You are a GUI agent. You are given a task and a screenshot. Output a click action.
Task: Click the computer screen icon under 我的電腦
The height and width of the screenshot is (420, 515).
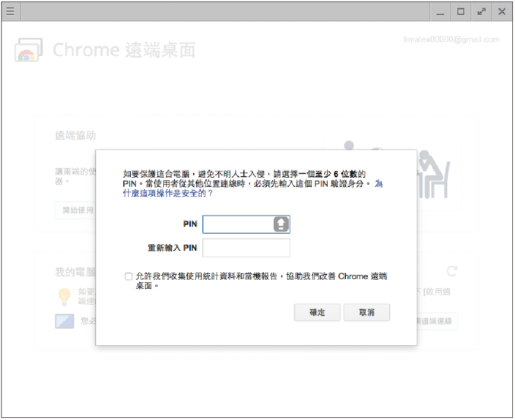click(65, 321)
